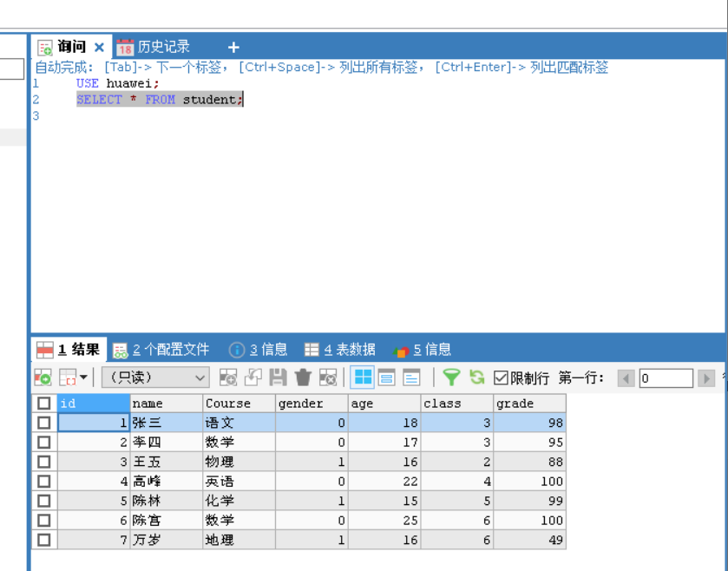Image resolution: width=728 pixels, height=571 pixels.
Task: Select the age cell 22
Action: pyautogui.click(x=384, y=482)
